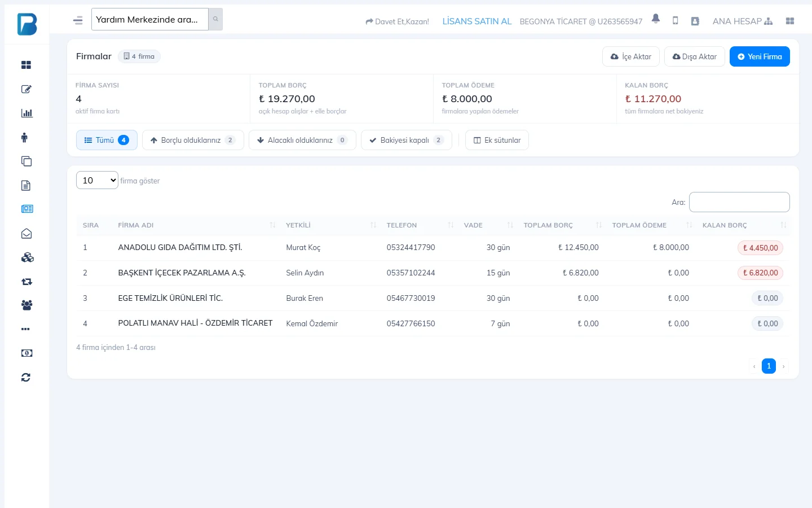Image resolution: width=812 pixels, height=508 pixels.
Task: Click the mobile phone icon in header
Action: click(675, 20)
